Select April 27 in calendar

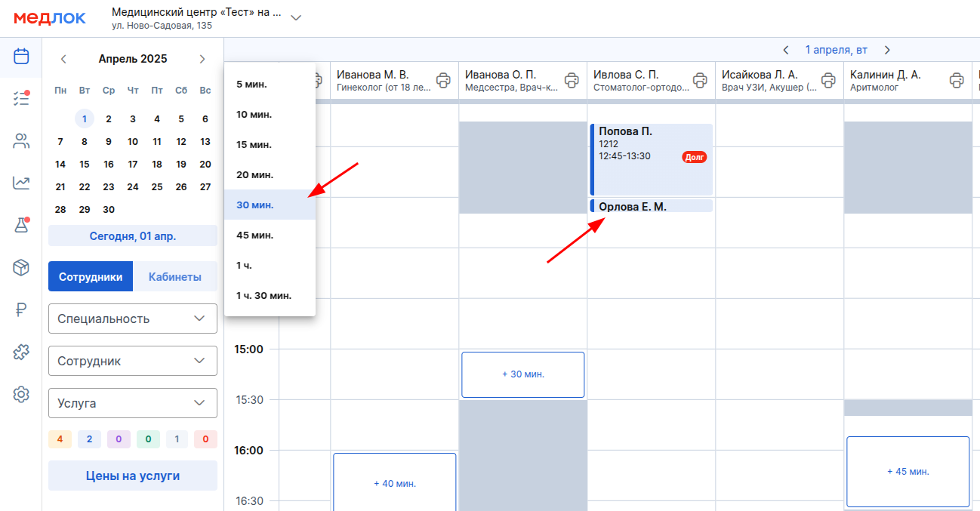click(x=205, y=186)
